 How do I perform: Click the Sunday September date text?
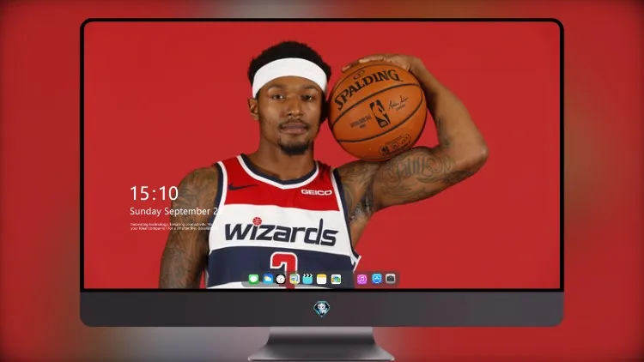175,211
